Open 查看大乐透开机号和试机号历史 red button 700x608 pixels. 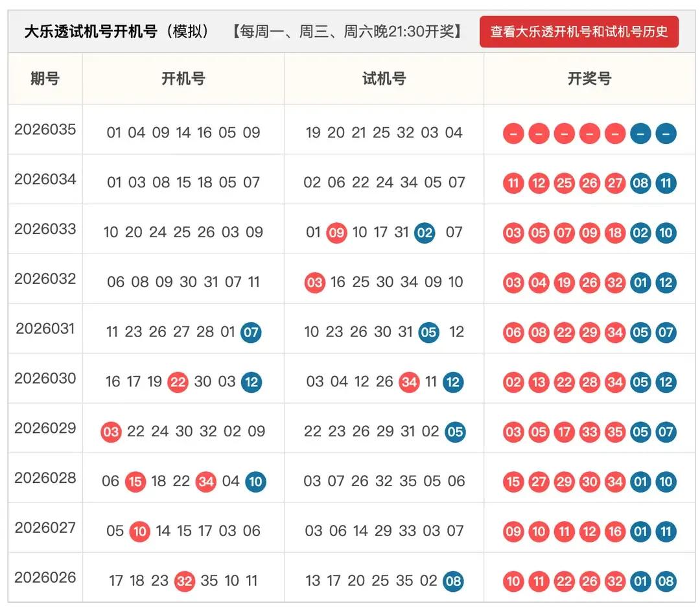pyautogui.click(x=579, y=32)
